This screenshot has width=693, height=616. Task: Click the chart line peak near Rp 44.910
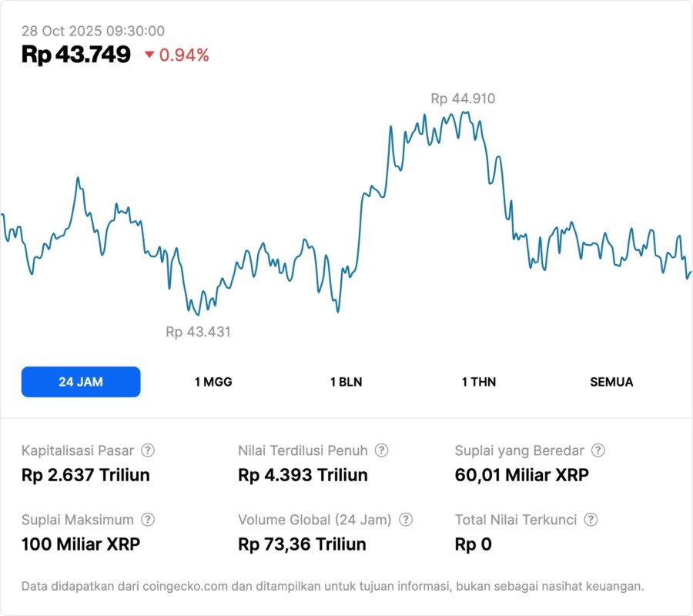pos(464,112)
